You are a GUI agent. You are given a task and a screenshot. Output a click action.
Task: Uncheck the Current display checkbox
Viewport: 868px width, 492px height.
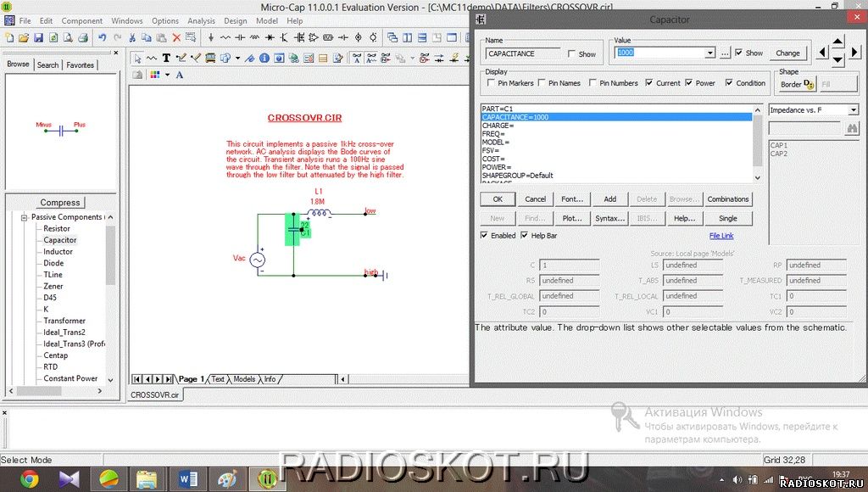pos(649,82)
